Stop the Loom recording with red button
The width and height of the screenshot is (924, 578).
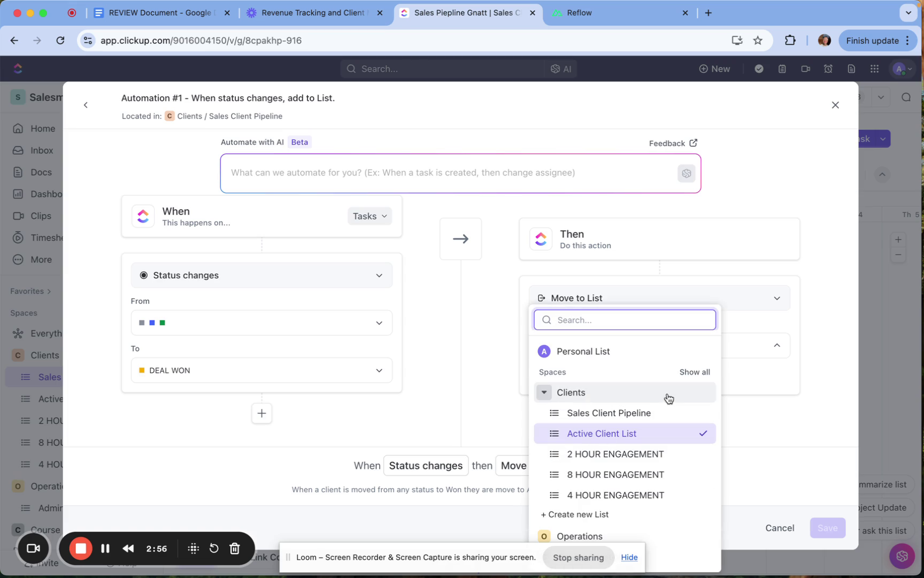tap(81, 549)
